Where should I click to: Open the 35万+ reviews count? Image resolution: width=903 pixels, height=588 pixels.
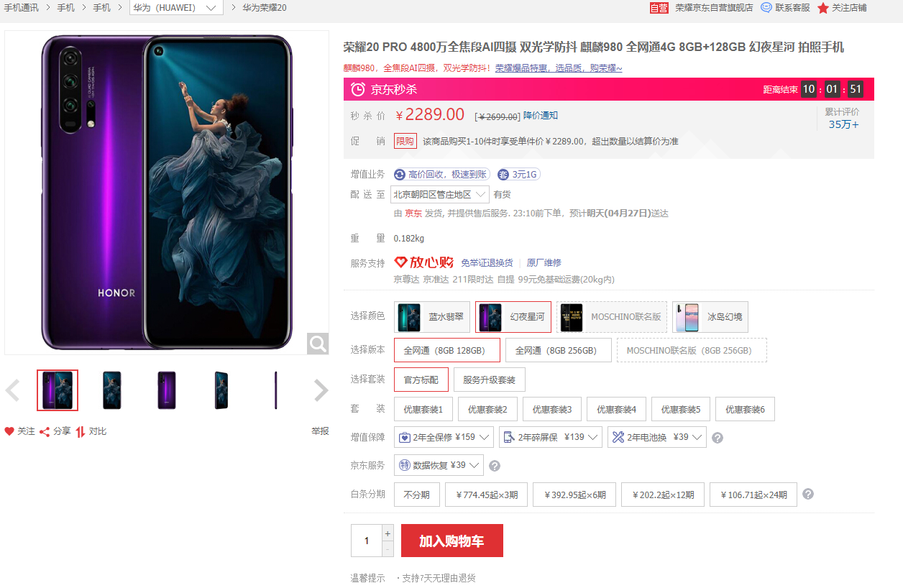(843, 124)
